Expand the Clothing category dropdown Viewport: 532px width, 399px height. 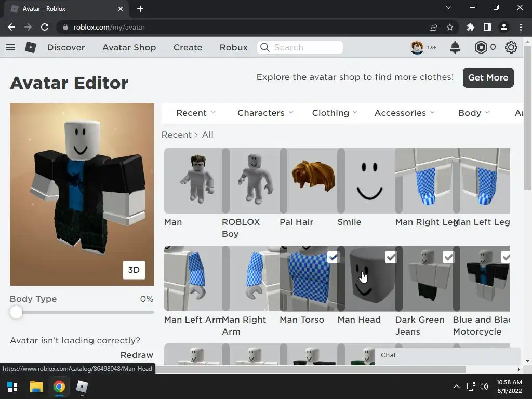pyautogui.click(x=335, y=113)
